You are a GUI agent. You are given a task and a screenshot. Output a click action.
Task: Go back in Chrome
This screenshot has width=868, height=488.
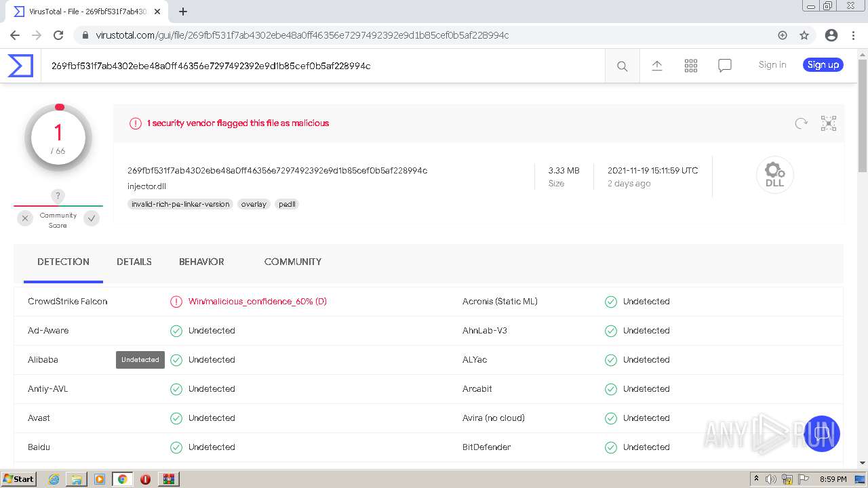click(15, 35)
